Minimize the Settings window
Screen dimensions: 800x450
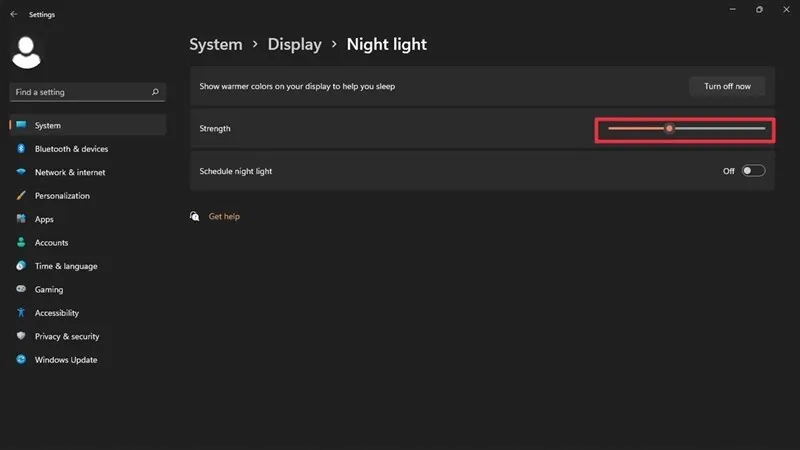click(x=733, y=9)
